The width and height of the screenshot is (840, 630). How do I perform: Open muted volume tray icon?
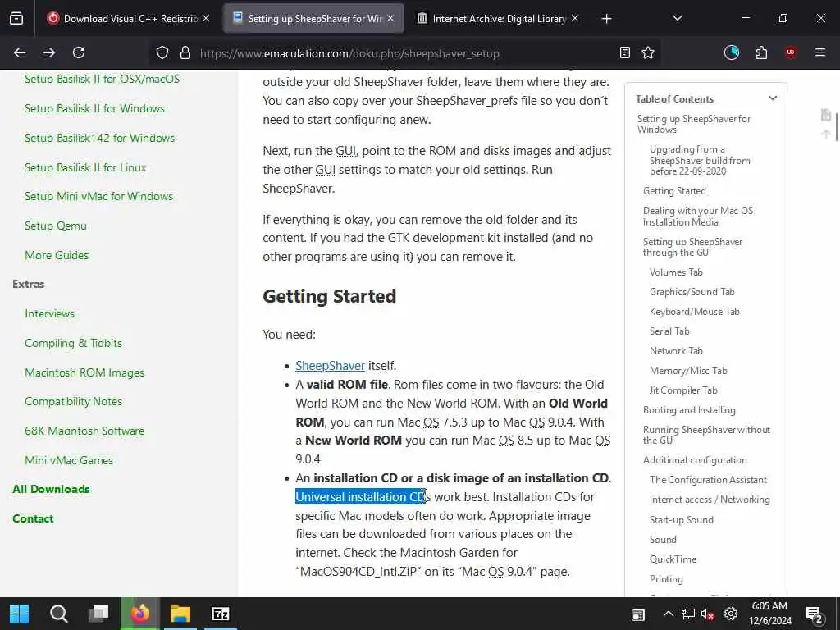click(x=708, y=614)
